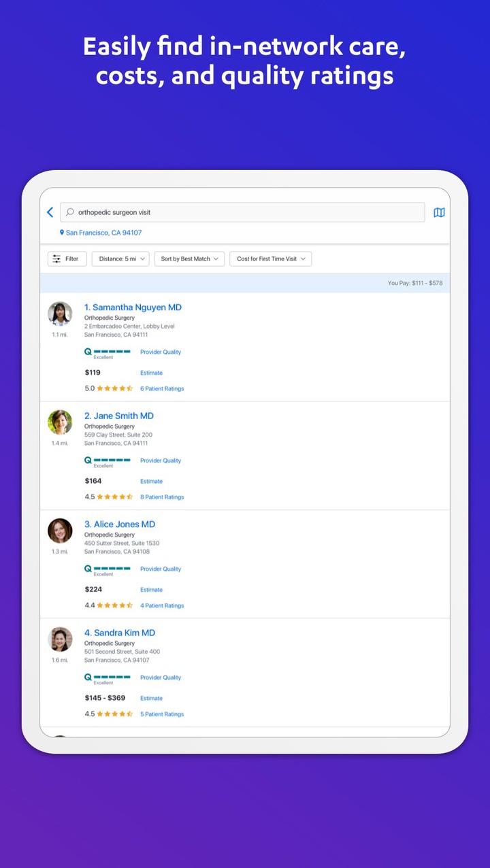
Task: Open the Sort by Best Match dropdown
Action: coord(189,259)
